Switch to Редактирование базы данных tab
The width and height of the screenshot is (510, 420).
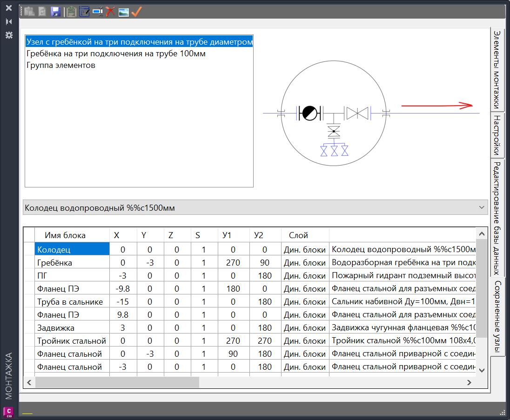click(497, 218)
